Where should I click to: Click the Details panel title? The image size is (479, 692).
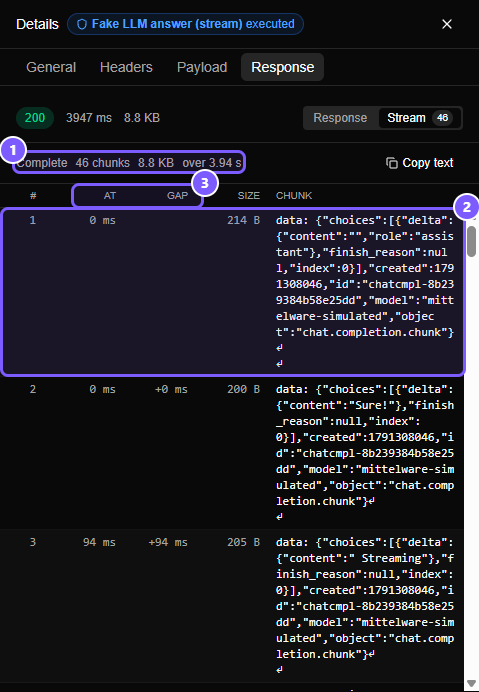click(x=38, y=24)
